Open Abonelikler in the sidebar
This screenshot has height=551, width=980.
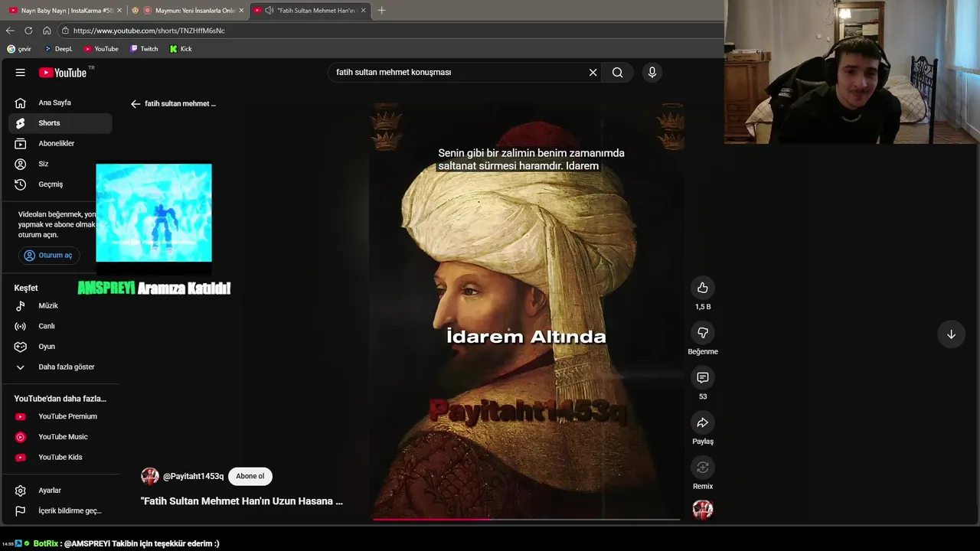60,144
